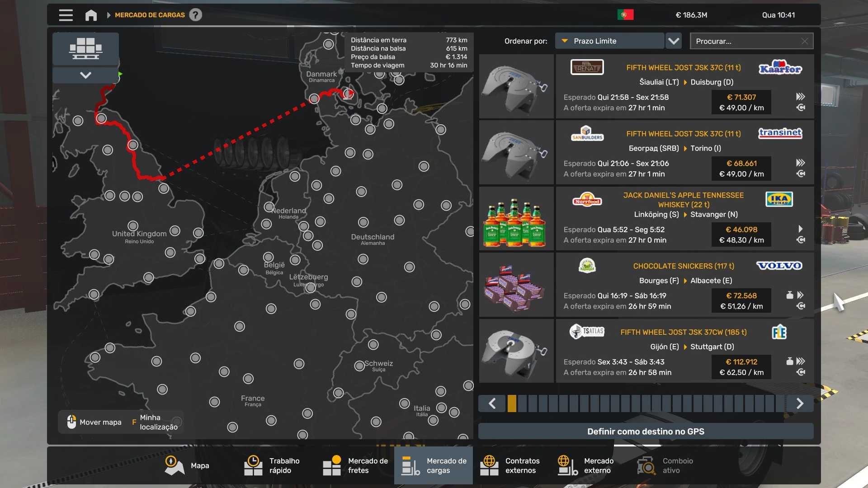Toggle sort order chevron button
Image resolution: width=868 pixels, height=488 pixels.
(x=674, y=41)
